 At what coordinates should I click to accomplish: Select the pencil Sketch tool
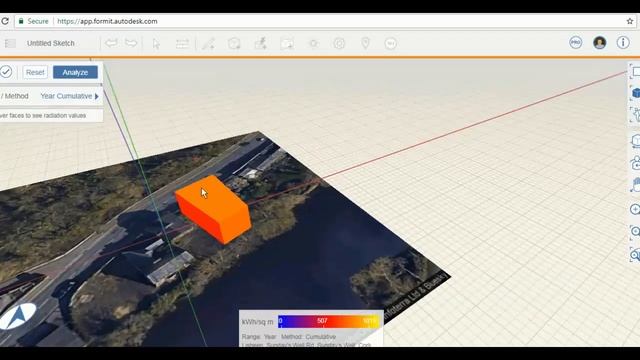208,43
